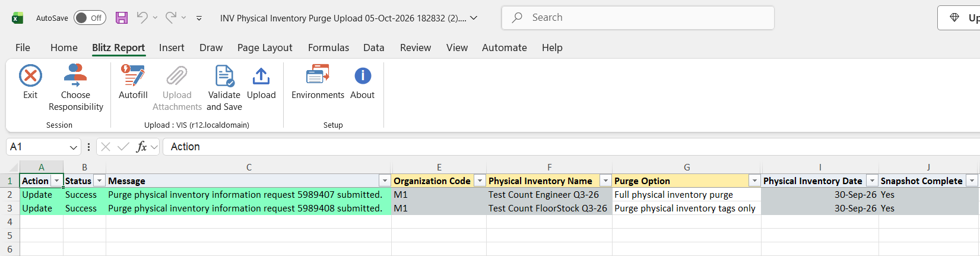Switch to the View tab

(x=457, y=48)
